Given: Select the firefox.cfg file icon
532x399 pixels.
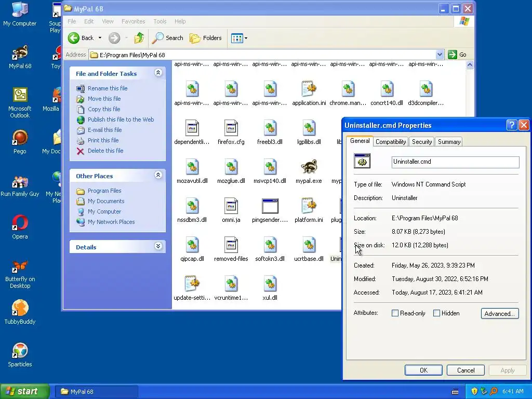Looking at the screenshot, I should pos(231,128).
